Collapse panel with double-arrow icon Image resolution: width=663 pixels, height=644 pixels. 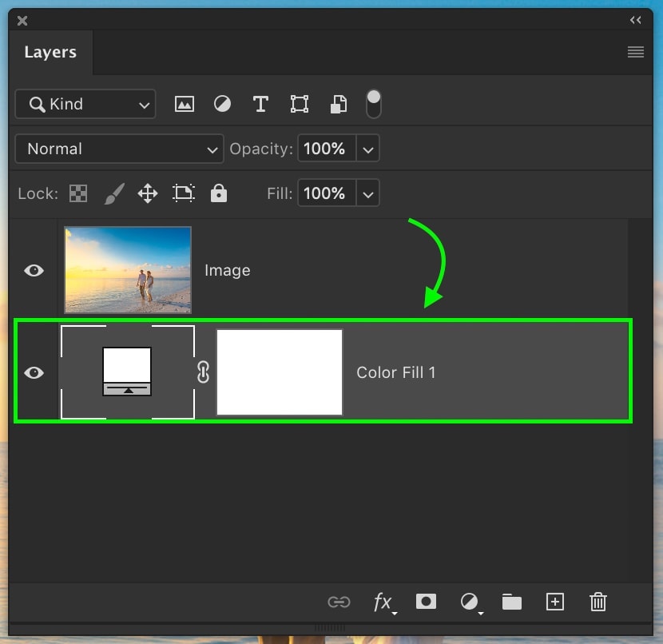(636, 20)
